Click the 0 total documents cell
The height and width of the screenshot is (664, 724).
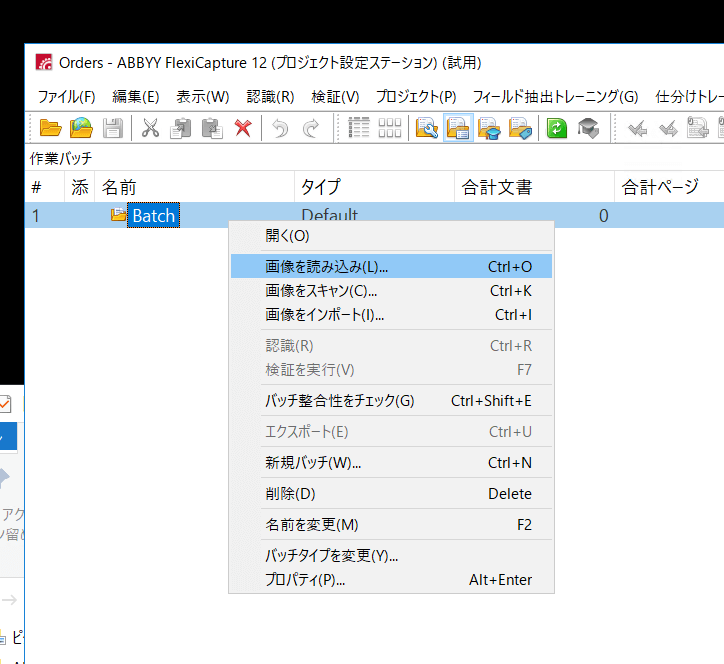click(603, 216)
